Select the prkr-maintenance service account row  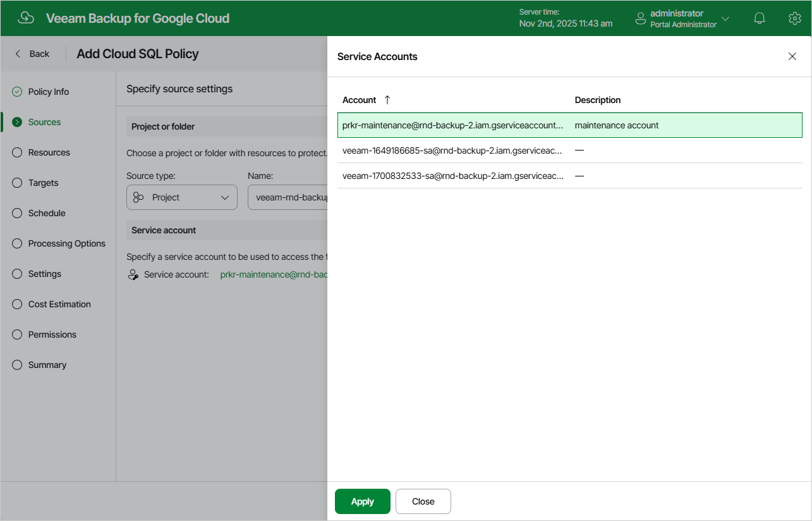pyautogui.click(x=569, y=125)
